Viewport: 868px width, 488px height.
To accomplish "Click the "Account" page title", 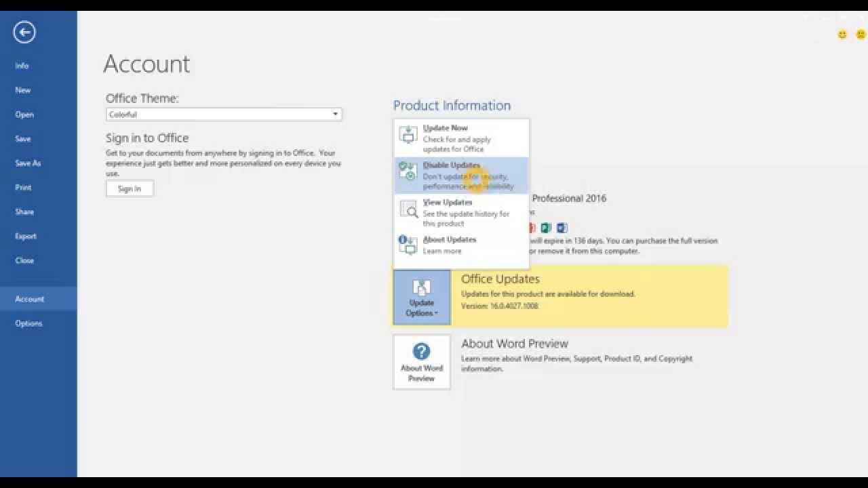I will tap(146, 64).
